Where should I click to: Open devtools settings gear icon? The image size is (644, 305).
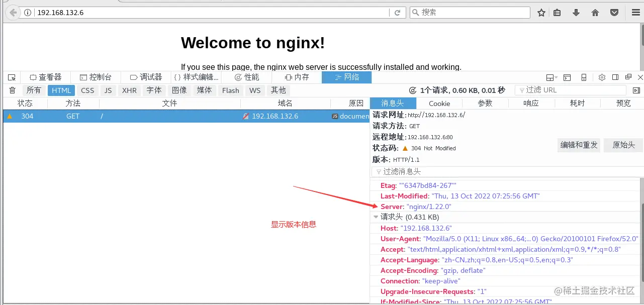click(x=602, y=77)
